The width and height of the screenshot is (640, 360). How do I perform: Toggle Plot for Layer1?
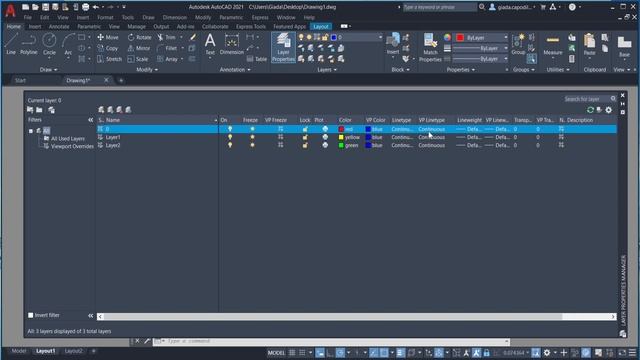pyautogui.click(x=325, y=137)
